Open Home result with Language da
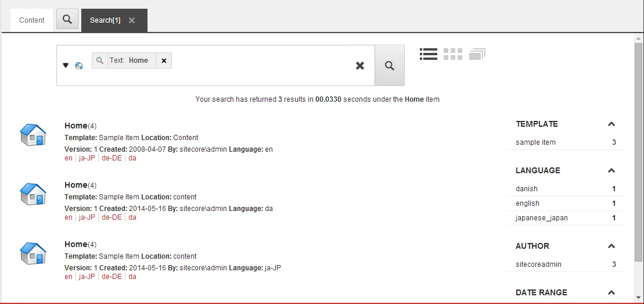The height and width of the screenshot is (304, 644). 76,185
